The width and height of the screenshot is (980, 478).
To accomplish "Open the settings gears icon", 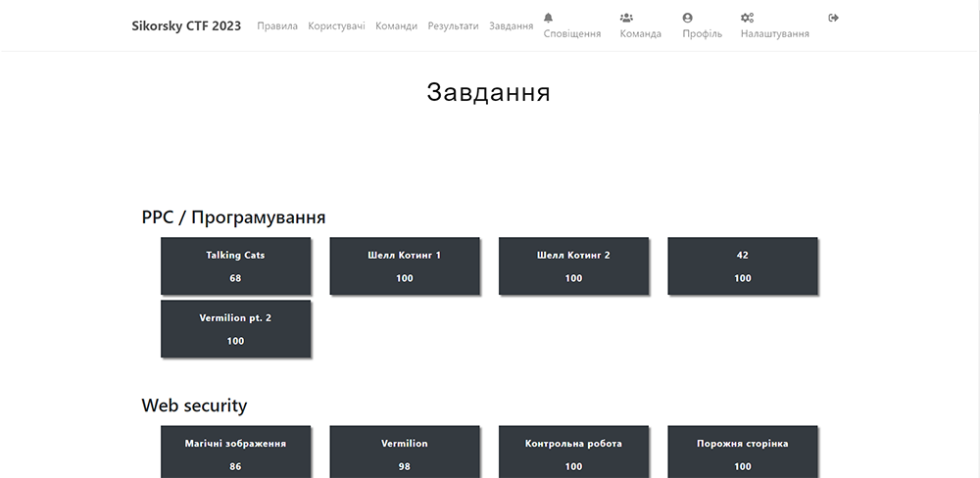I will coord(747,18).
